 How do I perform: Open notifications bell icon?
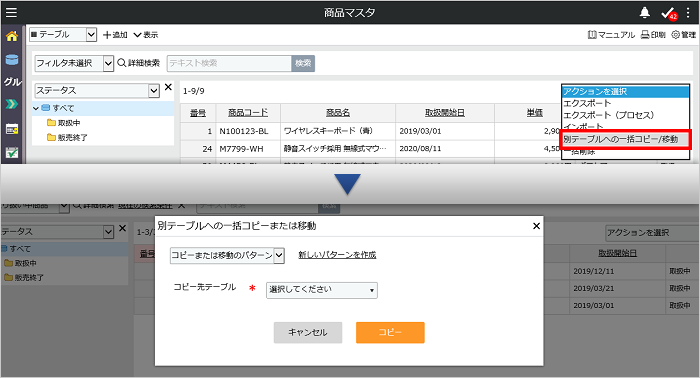coord(644,12)
